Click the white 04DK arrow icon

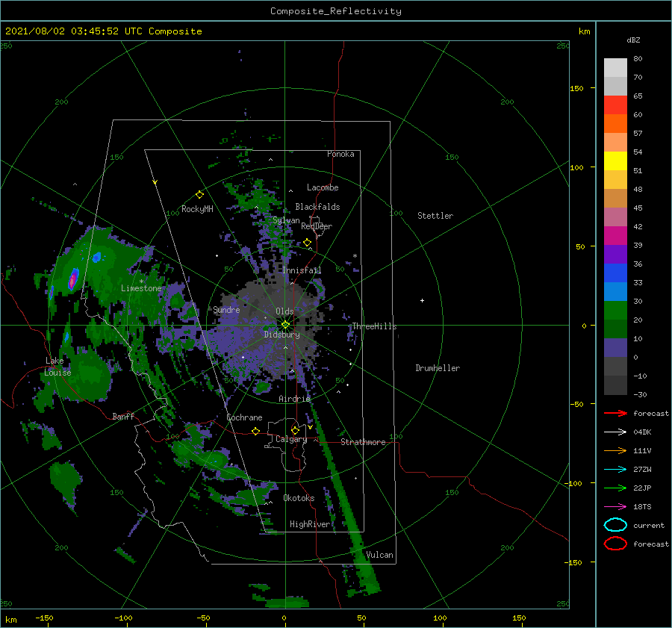(615, 432)
